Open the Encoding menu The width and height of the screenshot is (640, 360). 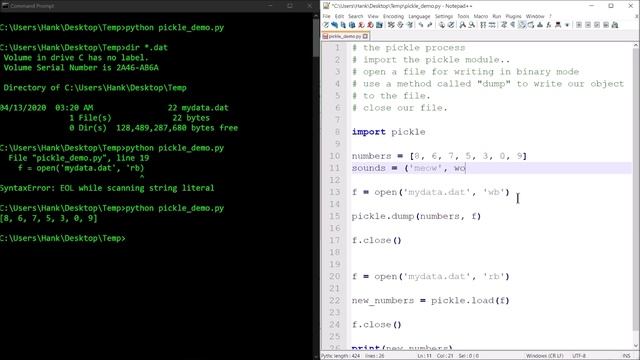click(x=393, y=16)
